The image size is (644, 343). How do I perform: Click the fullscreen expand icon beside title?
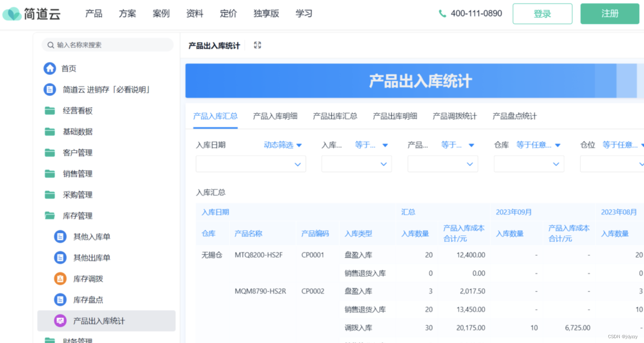[257, 45]
